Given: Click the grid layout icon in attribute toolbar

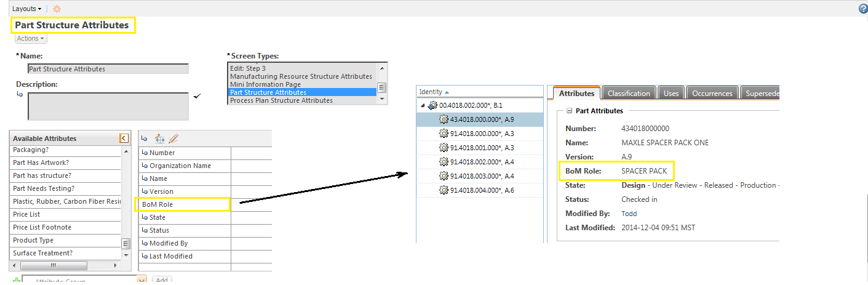Looking at the screenshot, I should pos(160,138).
